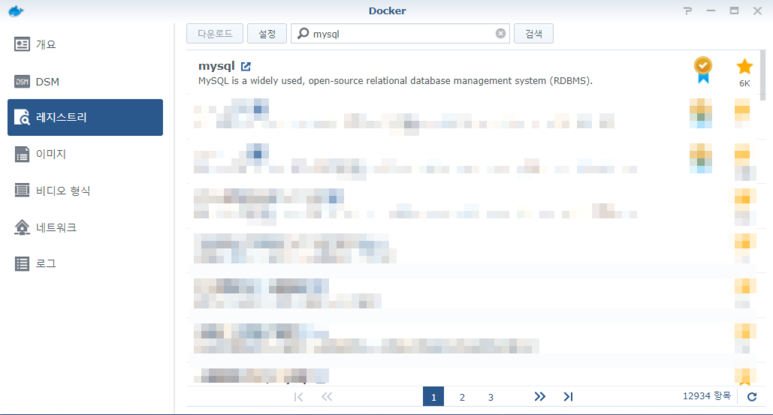Go to page 3 of results
Image resolution: width=773 pixels, height=415 pixels.
pyautogui.click(x=491, y=397)
